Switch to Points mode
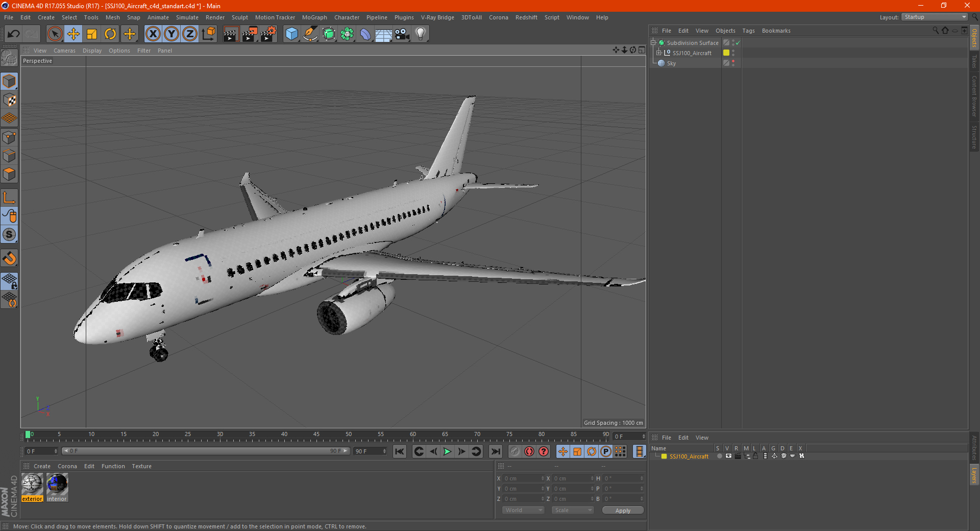This screenshot has width=980, height=531. (9, 137)
